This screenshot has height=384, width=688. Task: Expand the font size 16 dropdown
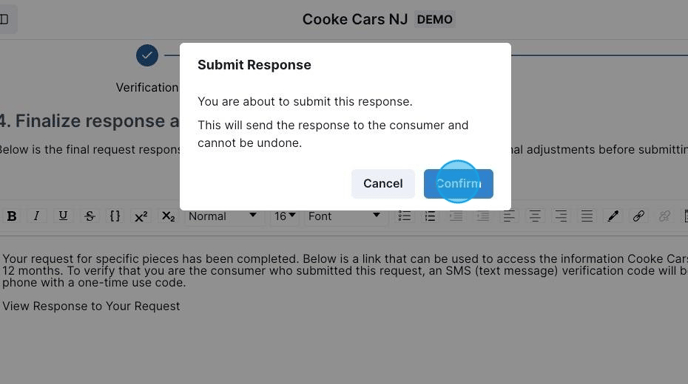284,216
